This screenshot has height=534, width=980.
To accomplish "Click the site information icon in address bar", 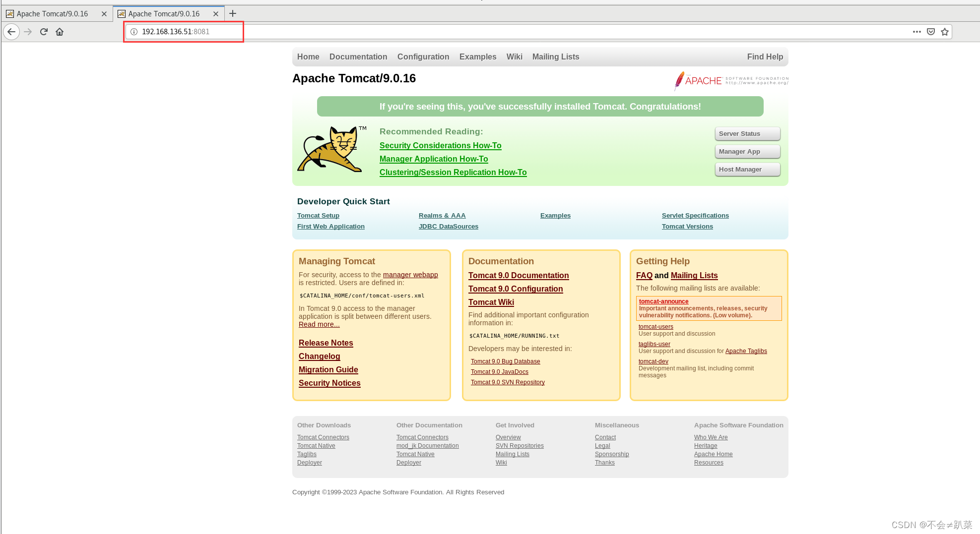I will (134, 32).
